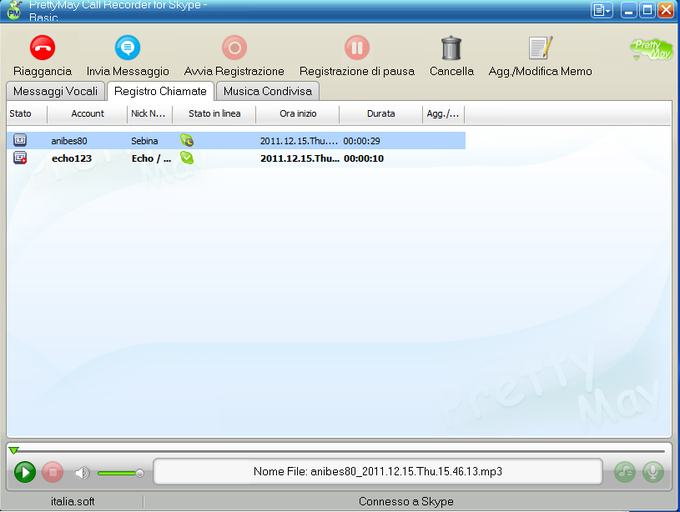
Task: Click the 00:00:10 duration cell
Action: [364, 159]
